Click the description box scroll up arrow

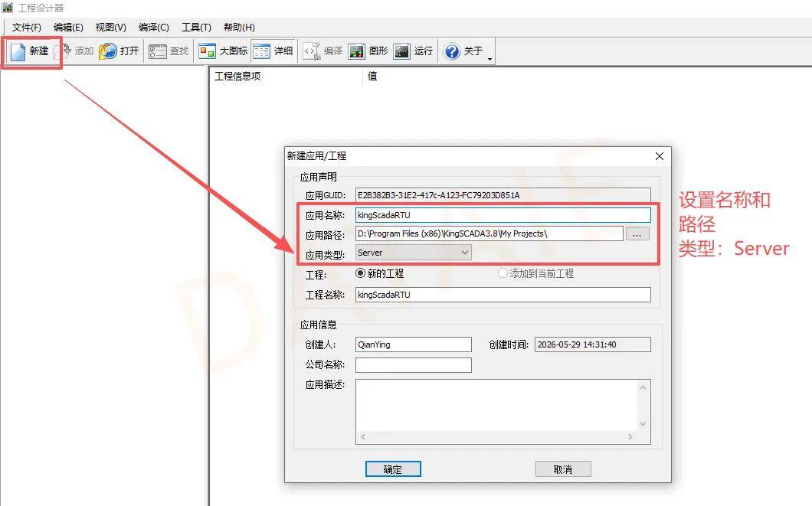pyautogui.click(x=643, y=387)
